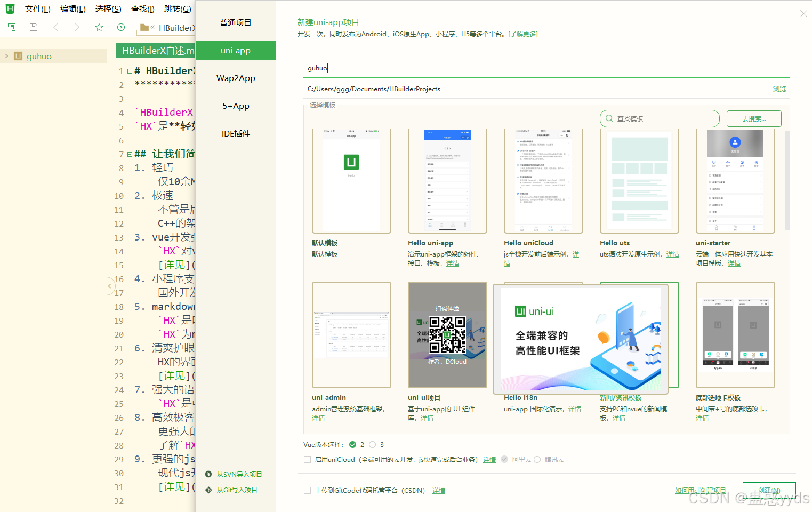The height and width of the screenshot is (512, 812).
Task: Collapse the line 1 heading fold
Action: click(130, 71)
